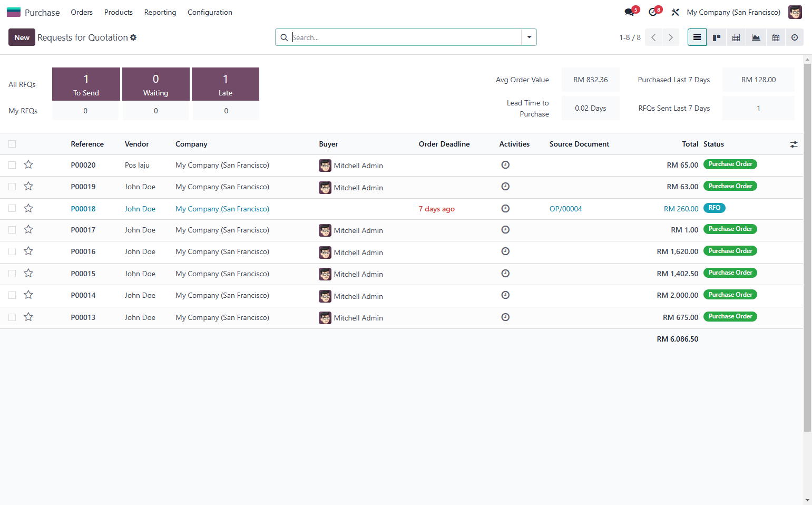Screen dimensions: 812x505
Task: Filter by All RFQs Late card
Action: (x=226, y=84)
